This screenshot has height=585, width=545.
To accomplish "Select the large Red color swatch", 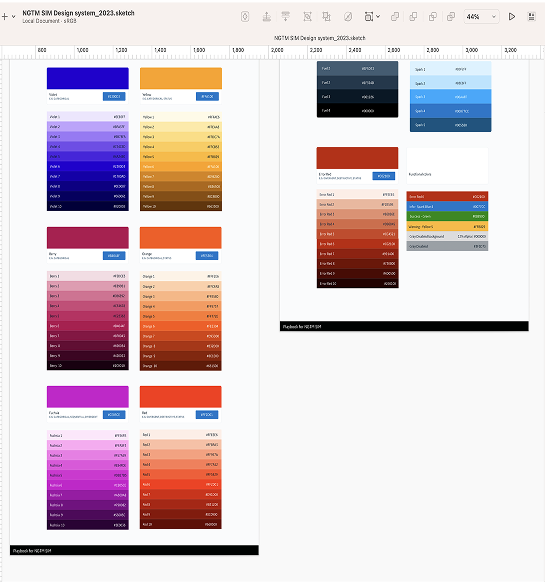I will coord(181,397).
